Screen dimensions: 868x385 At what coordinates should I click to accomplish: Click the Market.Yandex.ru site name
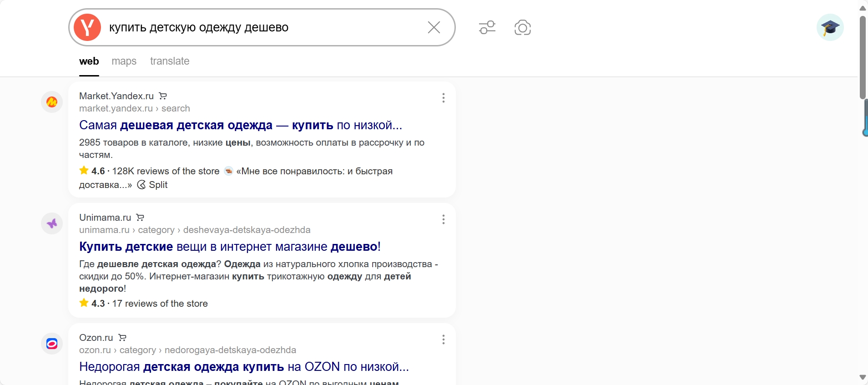(x=116, y=96)
